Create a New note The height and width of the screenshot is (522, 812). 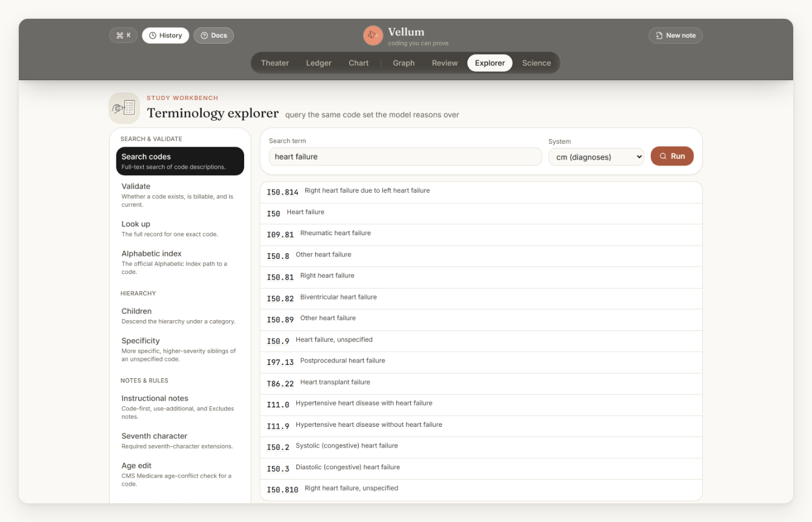[676, 35]
